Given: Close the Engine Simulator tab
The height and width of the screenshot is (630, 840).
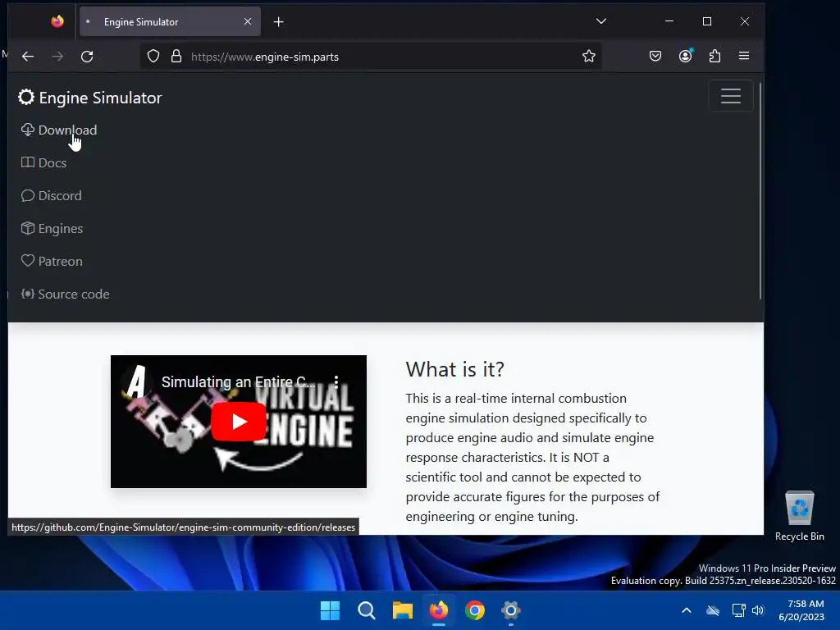Looking at the screenshot, I should (248, 21).
